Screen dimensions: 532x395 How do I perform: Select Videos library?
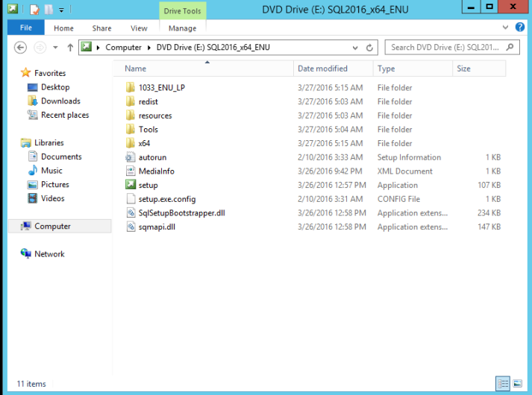point(52,198)
